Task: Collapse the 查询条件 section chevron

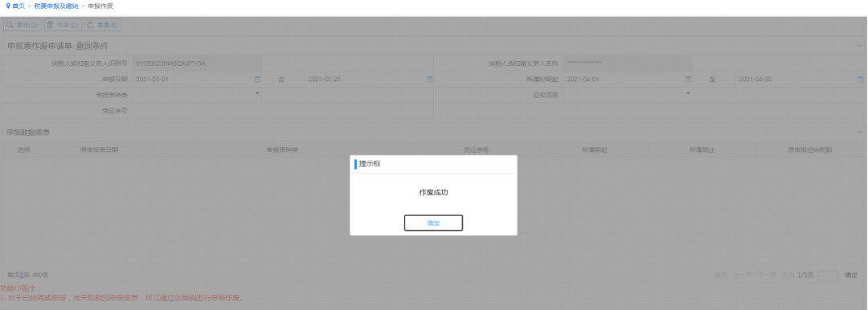Action: (859, 46)
